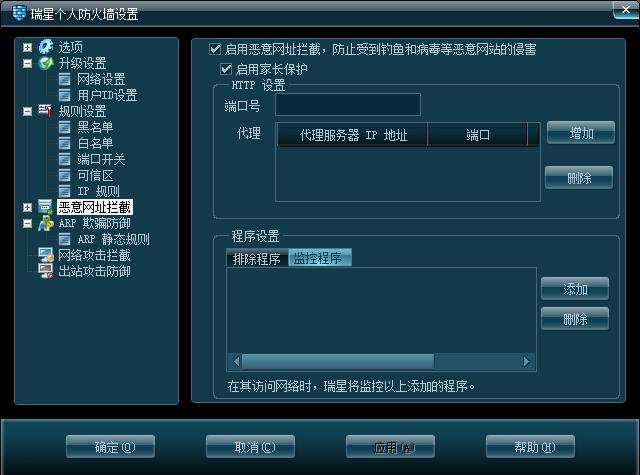
Task: Click the scrollbar left arrow
Action: (x=236, y=362)
